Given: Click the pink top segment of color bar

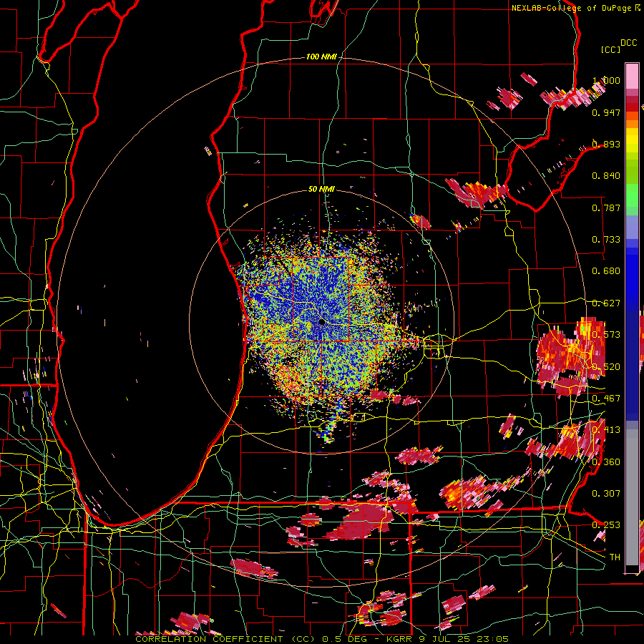Looking at the screenshot, I should click(632, 76).
